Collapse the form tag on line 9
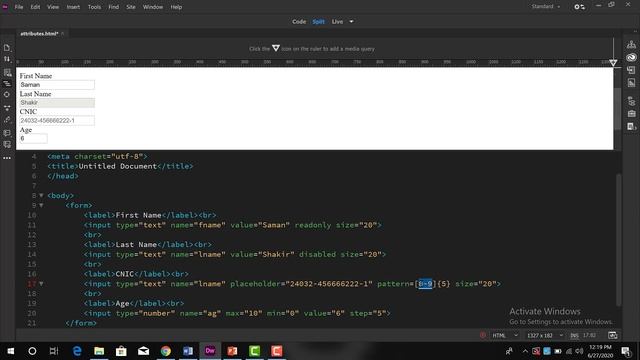Screen dimensions: 640x360 [41, 206]
